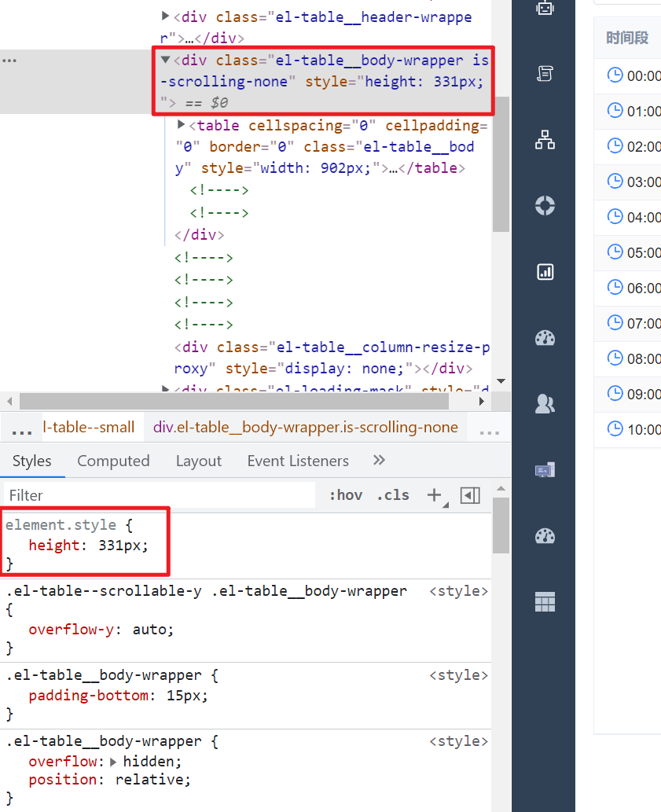This screenshot has height=812, width=661.
Task: Open the monitor screen sidebar icon
Action: pyautogui.click(x=545, y=470)
